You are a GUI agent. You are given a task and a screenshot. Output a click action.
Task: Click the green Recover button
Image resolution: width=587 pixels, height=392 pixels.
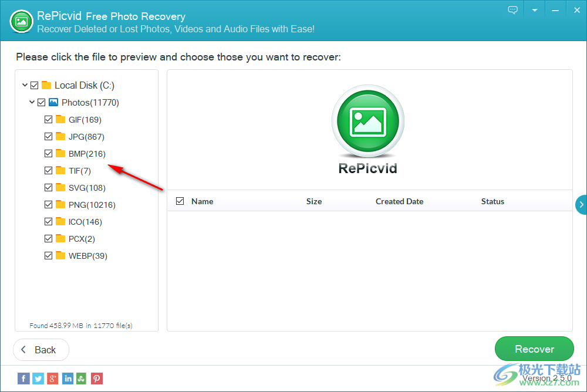coord(534,349)
